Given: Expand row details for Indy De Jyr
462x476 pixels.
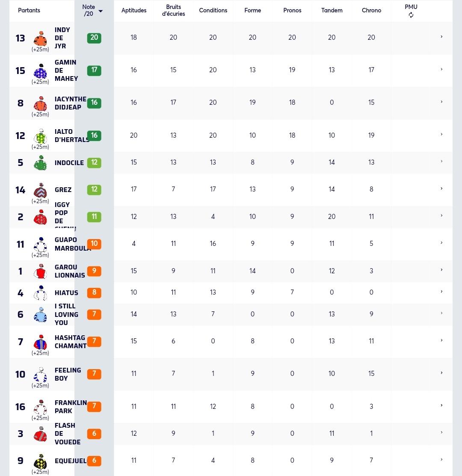Looking at the screenshot, I should coord(441,37).
